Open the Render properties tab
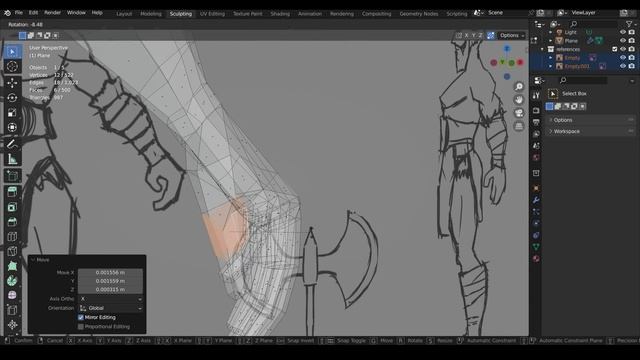Viewport: 640px width, 360px height. click(536, 111)
